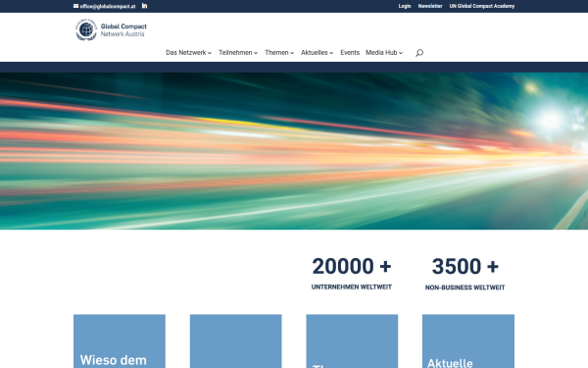Click the 3500 + counter
This screenshot has height=368, width=588.
point(465,266)
